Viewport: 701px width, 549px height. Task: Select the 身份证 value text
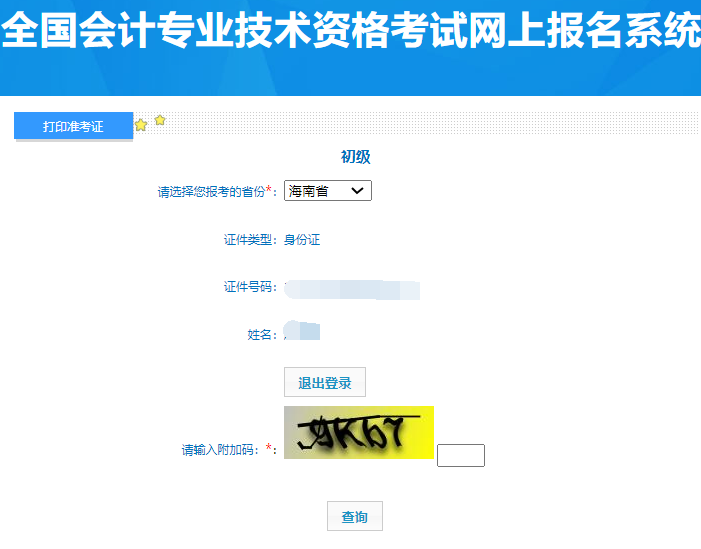[x=302, y=240]
